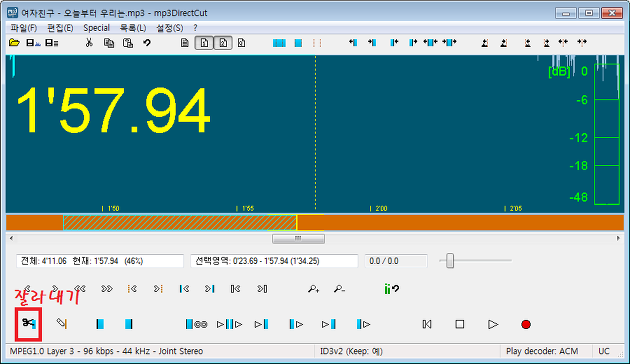Viewport: 630px width, 364px height.
Task: Click the 전체 4'11.06 position field
Action: click(x=100, y=261)
